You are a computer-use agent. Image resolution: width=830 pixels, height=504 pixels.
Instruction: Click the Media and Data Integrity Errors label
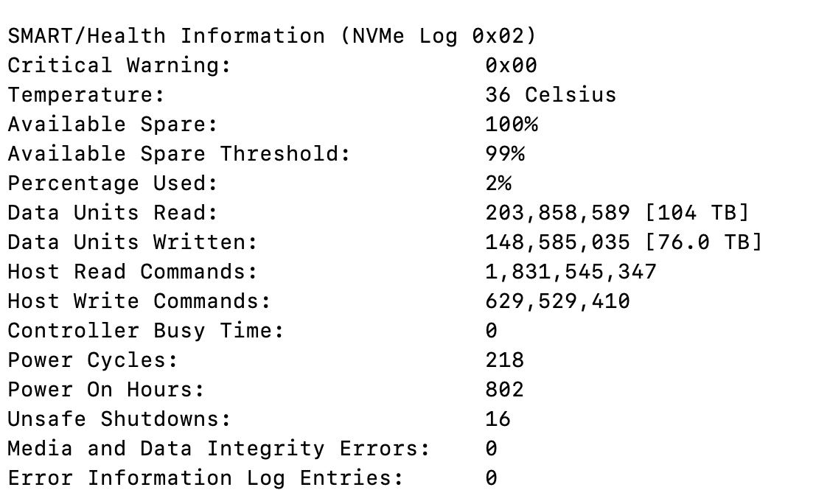[x=219, y=449]
